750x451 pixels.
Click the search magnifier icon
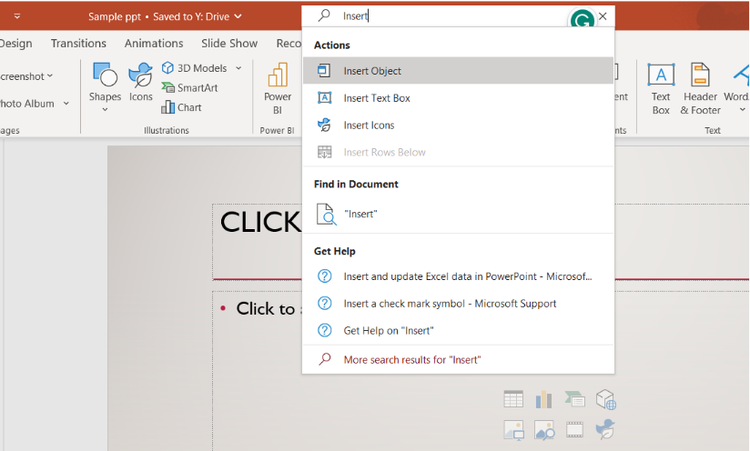click(x=324, y=15)
